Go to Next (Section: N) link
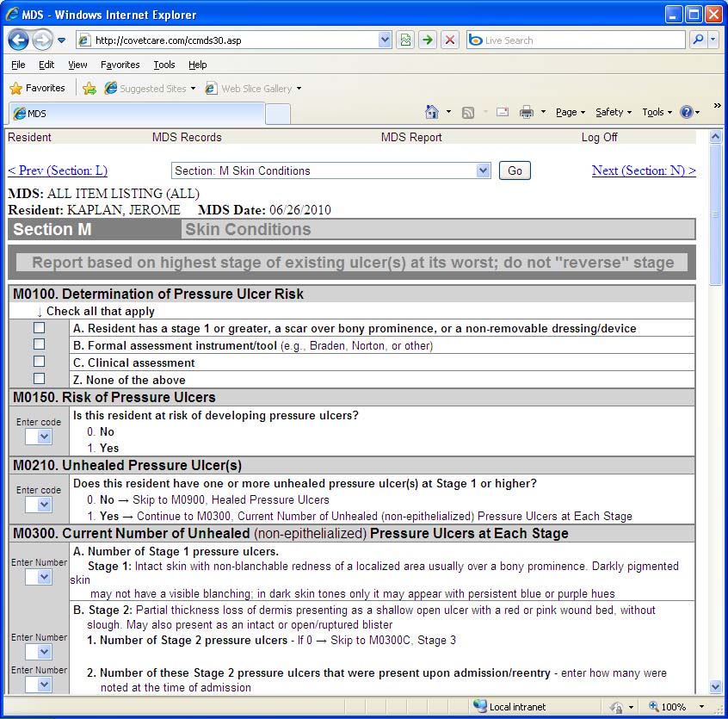 (644, 170)
